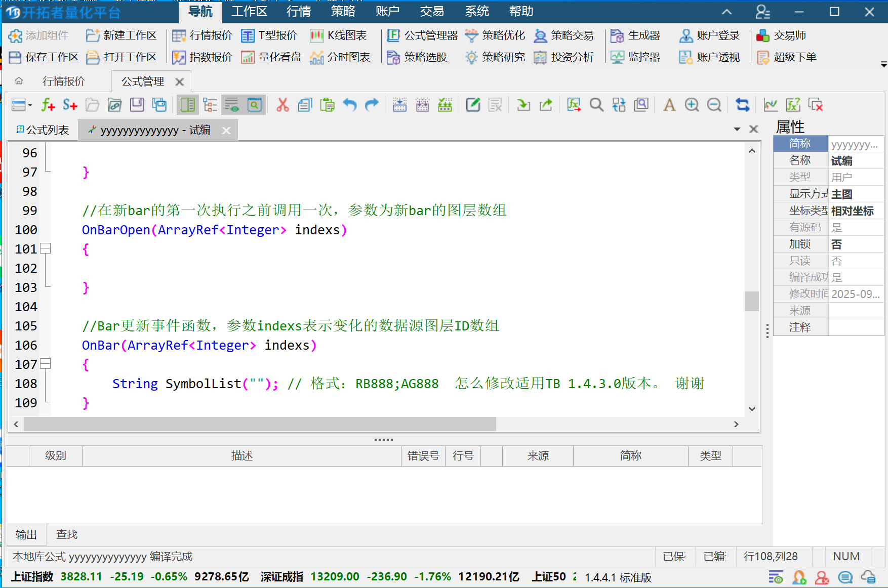The height and width of the screenshot is (588, 888).
Task: Click the horizontal scrollbar of the code editor
Action: pyautogui.click(x=260, y=424)
